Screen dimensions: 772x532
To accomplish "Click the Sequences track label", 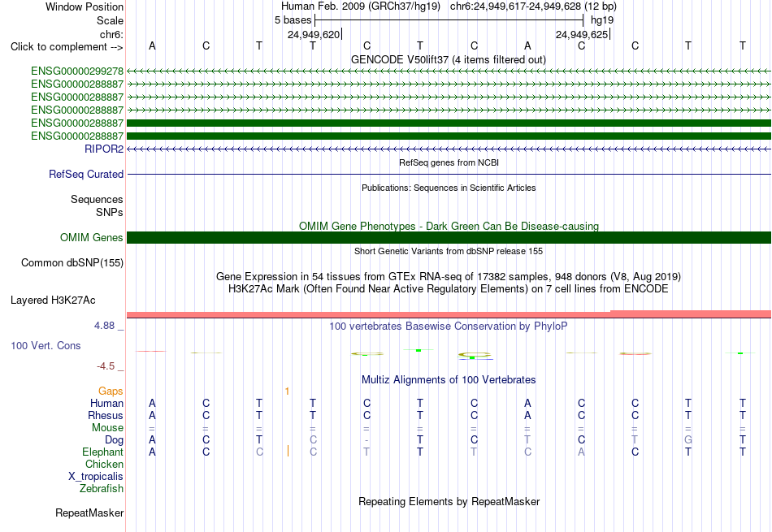I will pos(97,199).
